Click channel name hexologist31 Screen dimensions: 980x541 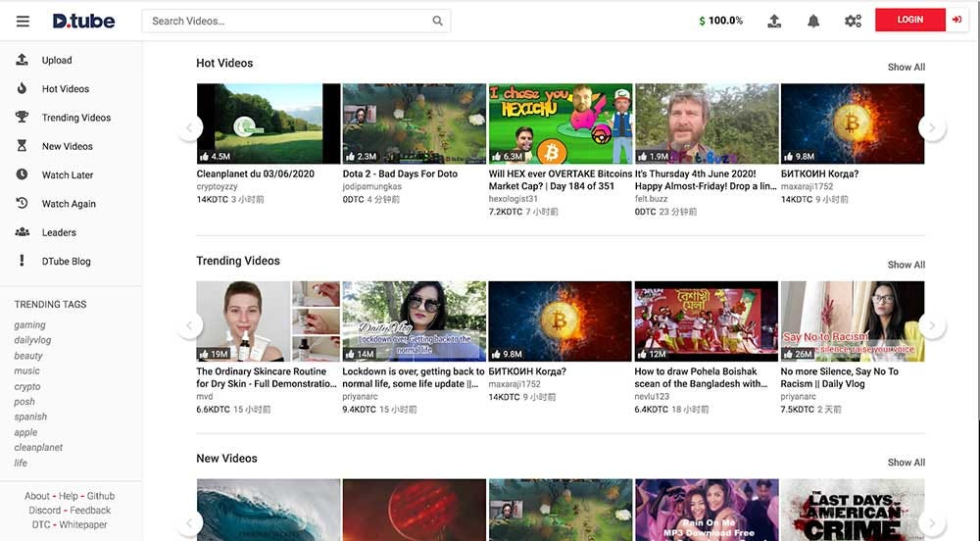coord(514,199)
